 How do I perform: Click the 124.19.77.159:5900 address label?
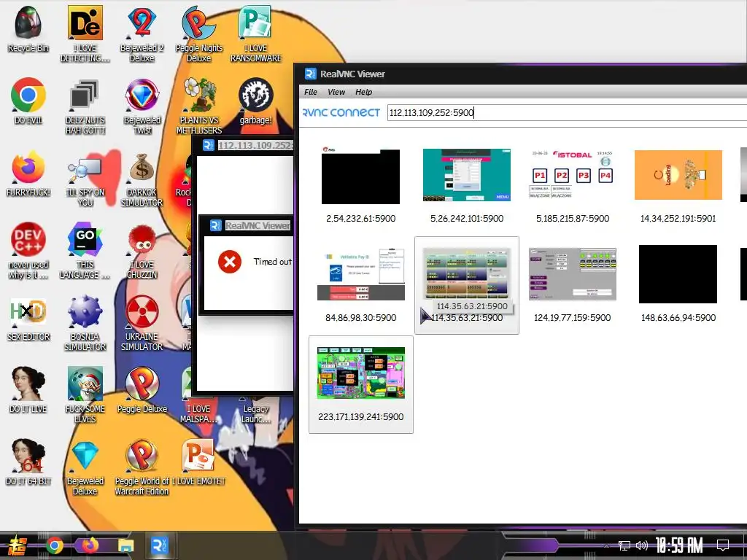(572, 318)
